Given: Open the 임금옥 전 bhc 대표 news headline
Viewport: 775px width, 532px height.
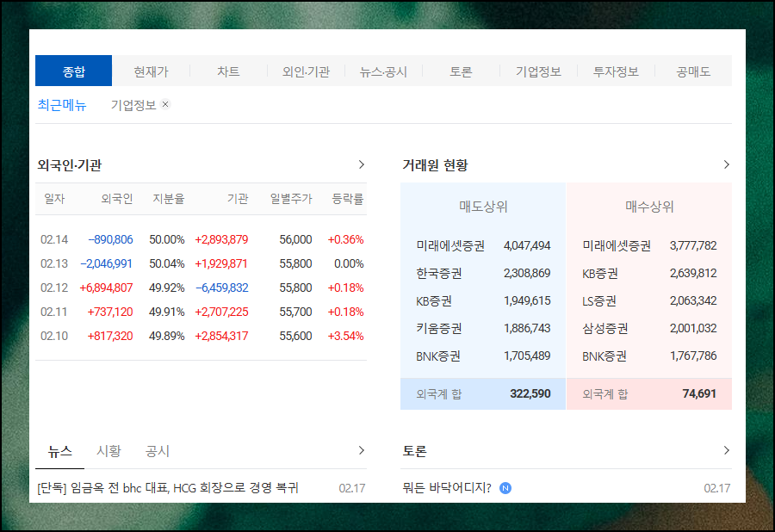Looking at the screenshot, I should 168,488.
